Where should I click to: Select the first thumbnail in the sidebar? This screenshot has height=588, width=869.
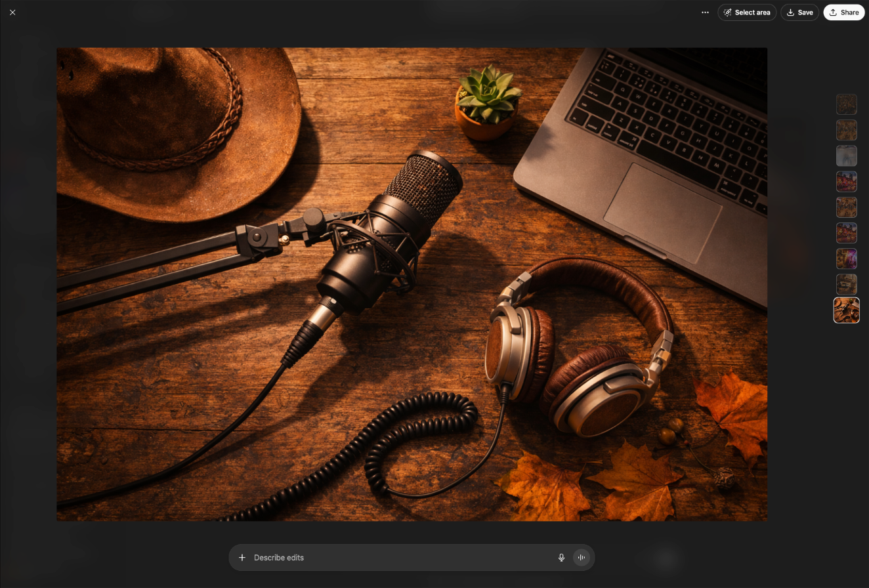[847, 104]
